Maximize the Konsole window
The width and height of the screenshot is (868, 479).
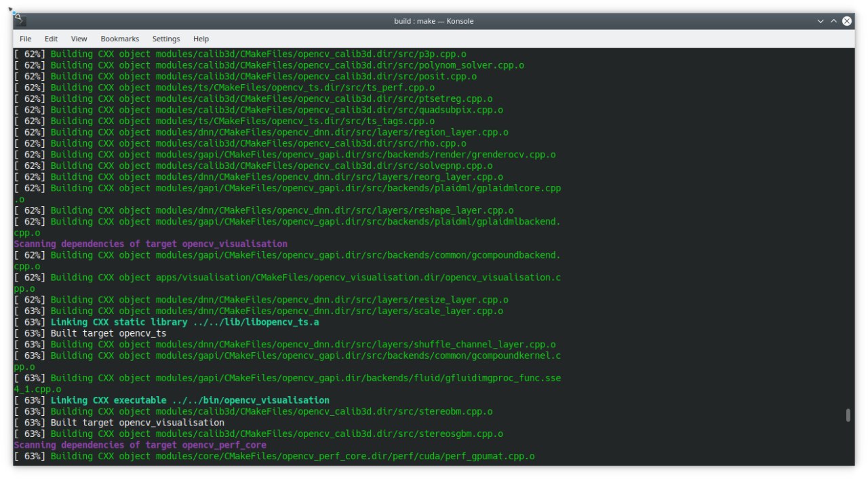(x=834, y=21)
